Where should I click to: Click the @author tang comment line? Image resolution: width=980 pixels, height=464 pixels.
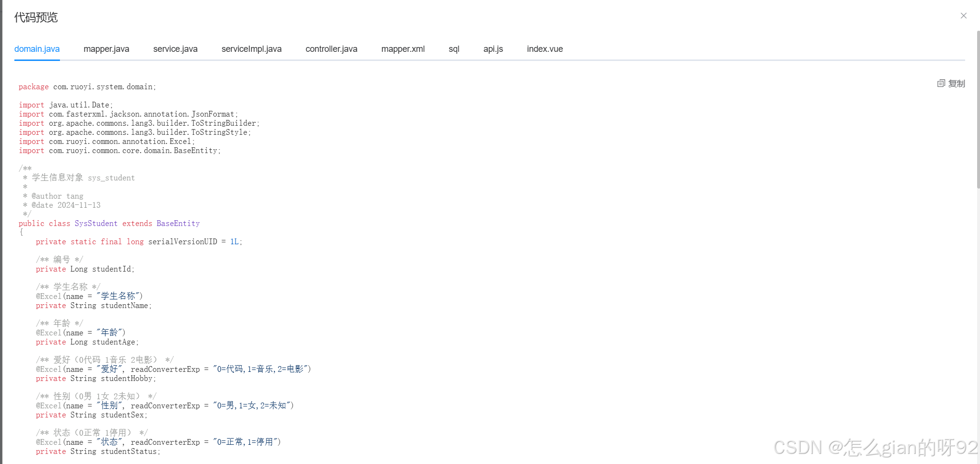53,196
